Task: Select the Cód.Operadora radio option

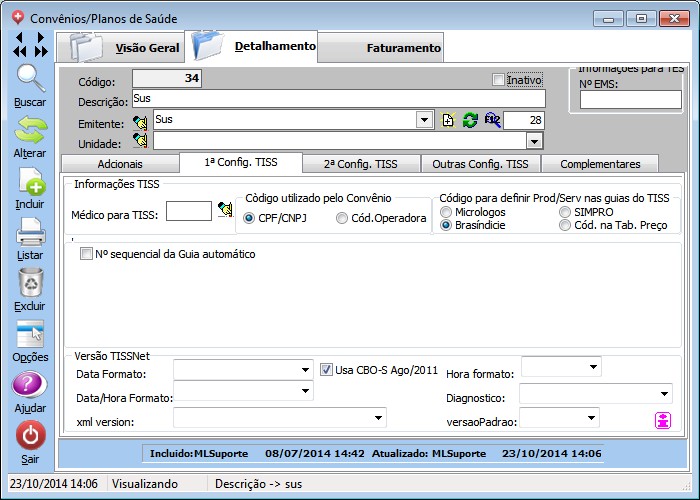Action: pos(343,218)
